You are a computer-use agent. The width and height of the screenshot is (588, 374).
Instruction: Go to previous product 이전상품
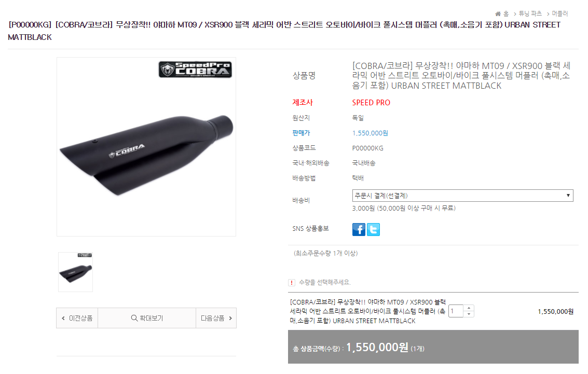77,318
